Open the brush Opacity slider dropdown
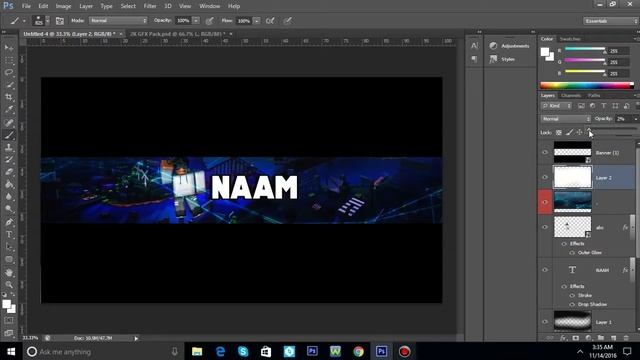The height and width of the screenshot is (360, 640). [x=196, y=20]
